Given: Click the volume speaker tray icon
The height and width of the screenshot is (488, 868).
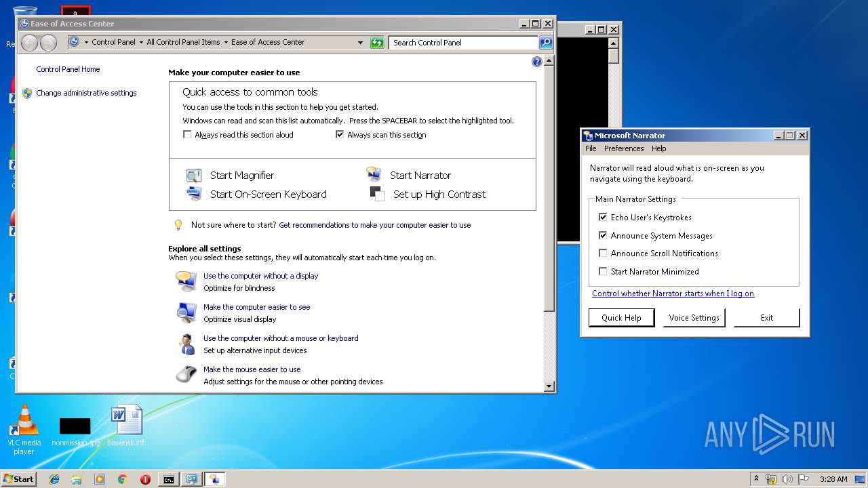Looking at the screenshot, I should click(787, 479).
